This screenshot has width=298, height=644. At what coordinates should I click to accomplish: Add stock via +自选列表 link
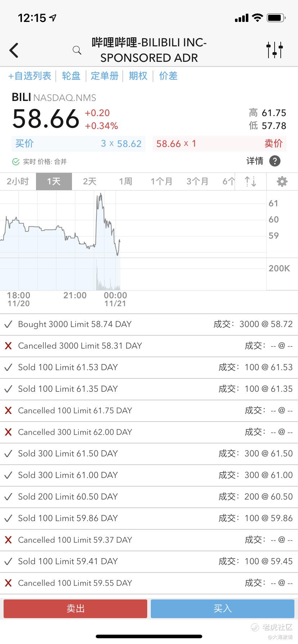tap(30, 76)
